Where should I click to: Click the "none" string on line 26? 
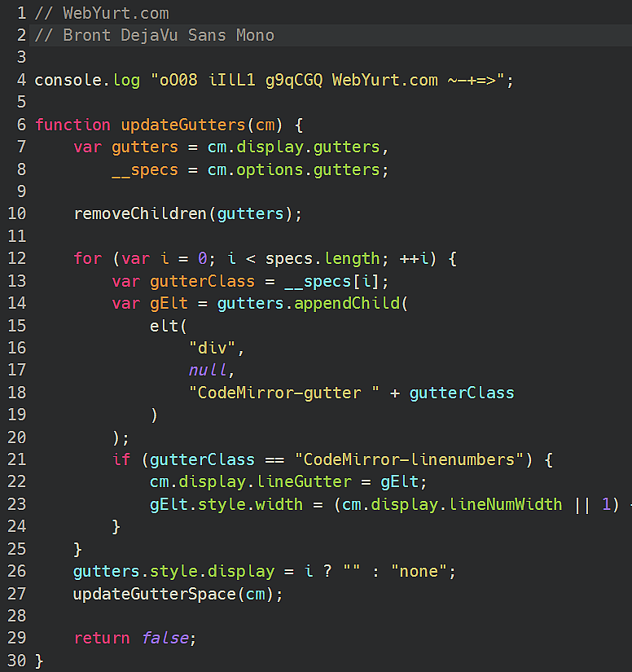tap(419, 571)
